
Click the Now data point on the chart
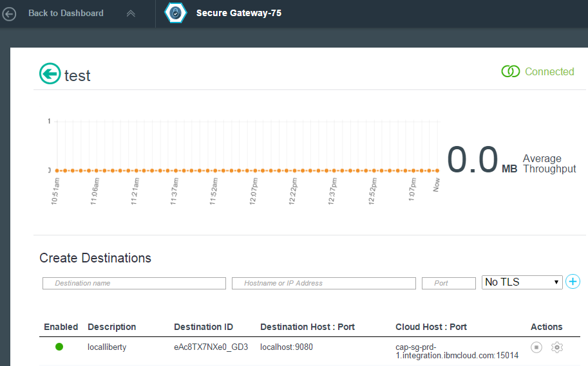pyautogui.click(x=437, y=170)
